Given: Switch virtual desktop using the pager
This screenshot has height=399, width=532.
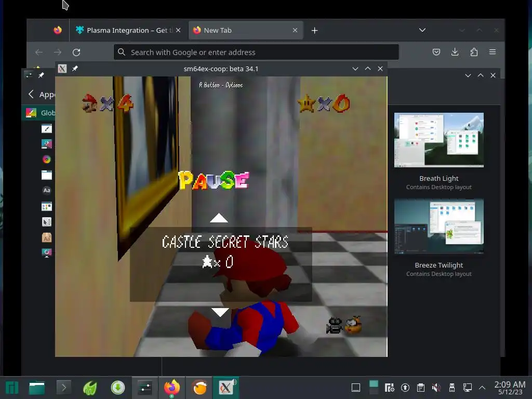Looking at the screenshot, I should tap(374, 388).
